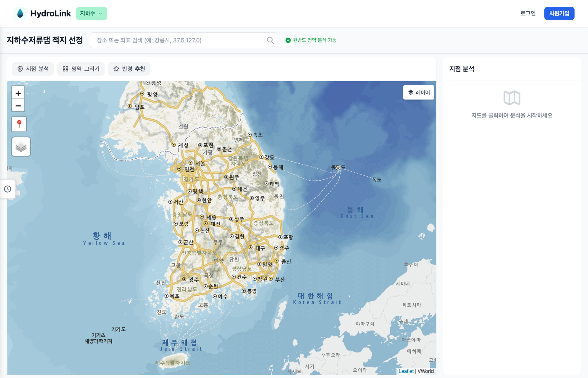
Task: Click the Leaflet attribution link
Action: [406, 371]
